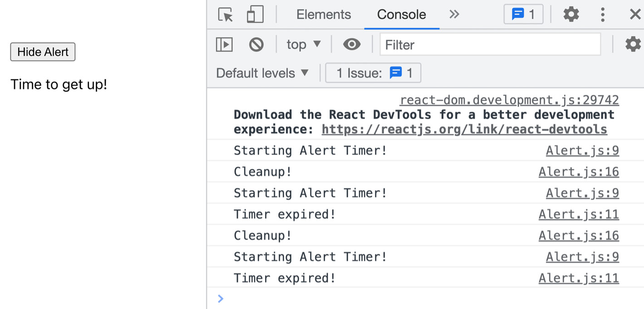Open the top frame context dropdown

pyautogui.click(x=303, y=44)
